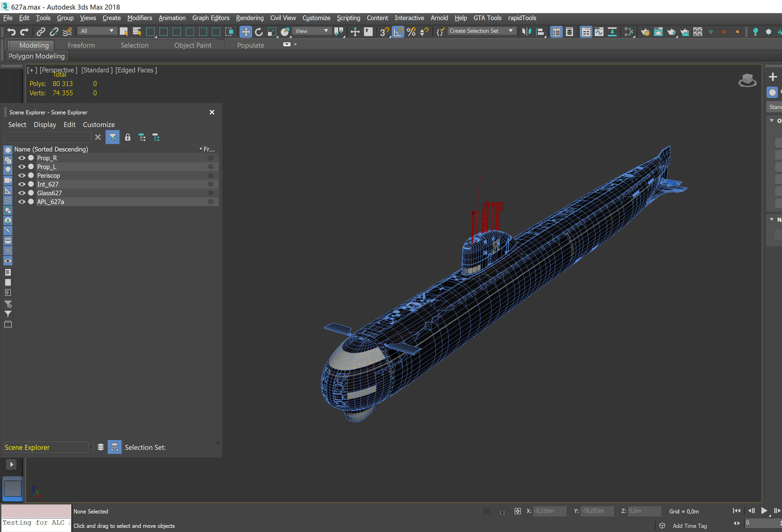This screenshot has width=782, height=532.
Task: Click the Redo arrow in the toolbar
Action: (24, 32)
